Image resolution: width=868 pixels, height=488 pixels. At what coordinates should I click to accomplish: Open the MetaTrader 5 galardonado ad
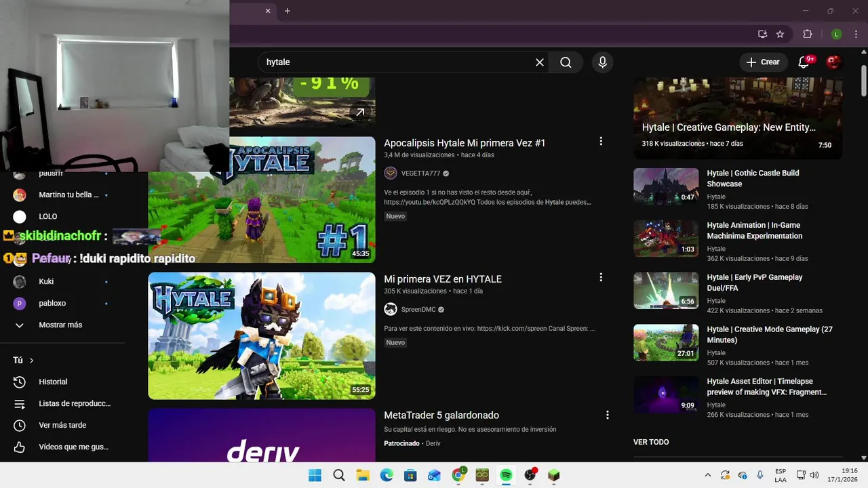(x=441, y=415)
